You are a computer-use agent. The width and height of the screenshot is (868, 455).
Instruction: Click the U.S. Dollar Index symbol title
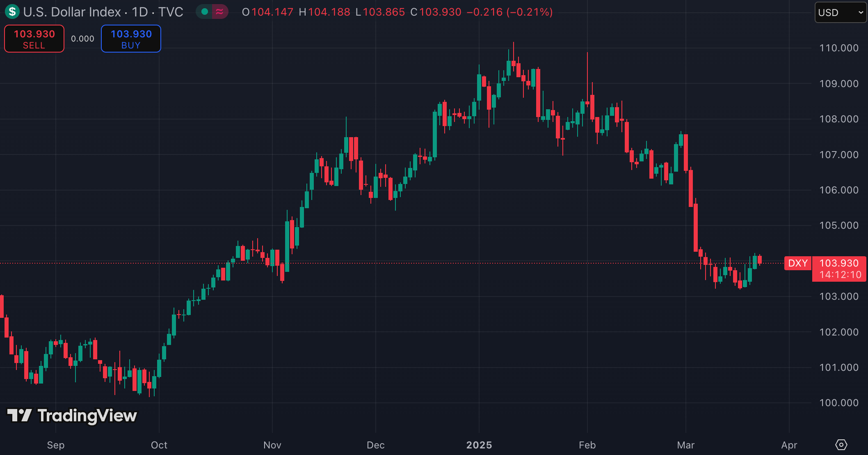72,12
